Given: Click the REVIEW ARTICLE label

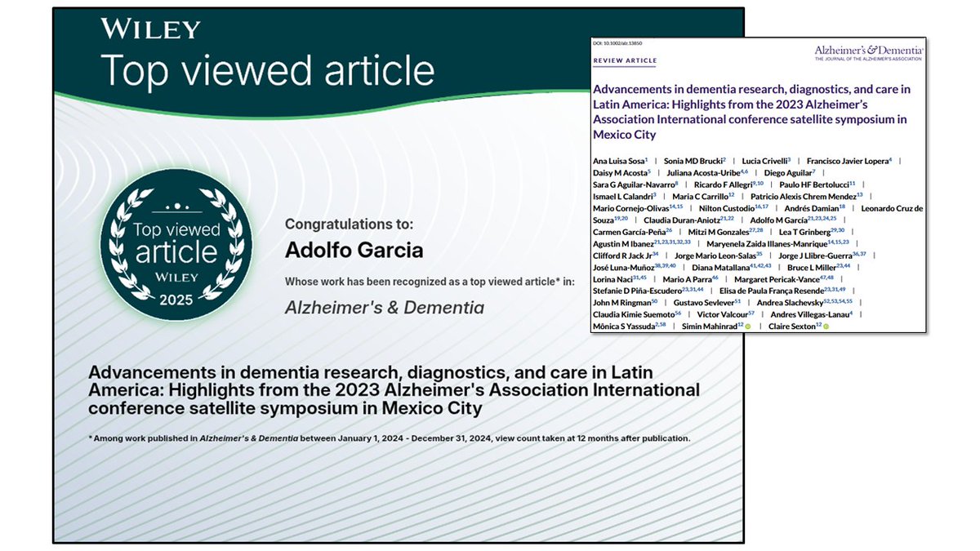Looking at the screenshot, I should click(x=625, y=61).
